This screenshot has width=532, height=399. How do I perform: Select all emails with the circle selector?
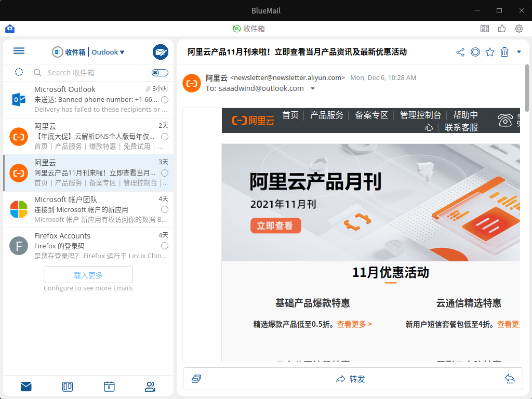(x=19, y=73)
